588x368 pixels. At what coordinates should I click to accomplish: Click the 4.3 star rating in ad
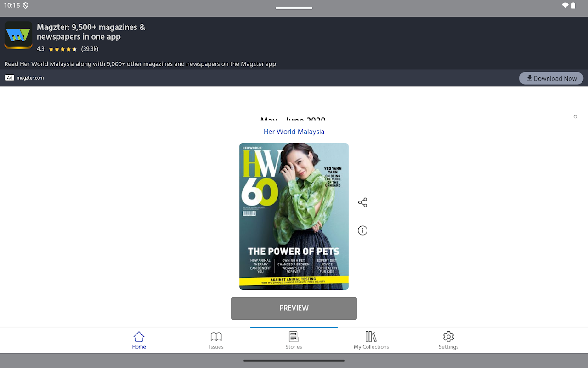pos(57,49)
